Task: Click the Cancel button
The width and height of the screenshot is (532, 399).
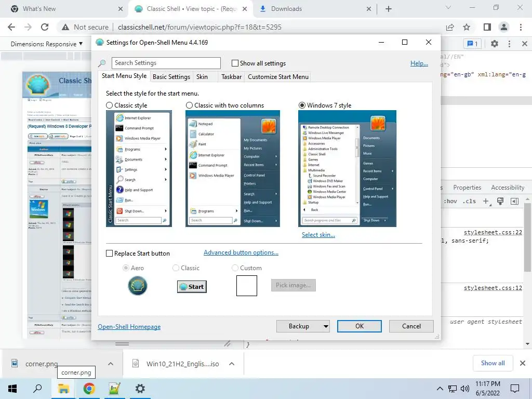Action: coord(411,326)
